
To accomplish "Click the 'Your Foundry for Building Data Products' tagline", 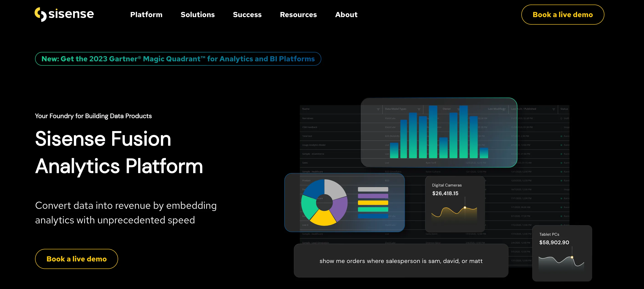I will (x=93, y=116).
